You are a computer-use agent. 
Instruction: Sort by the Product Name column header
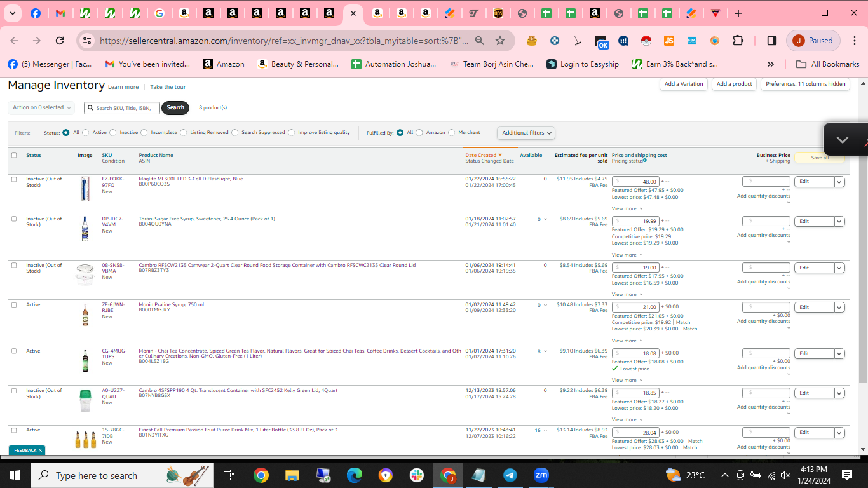(x=156, y=155)
